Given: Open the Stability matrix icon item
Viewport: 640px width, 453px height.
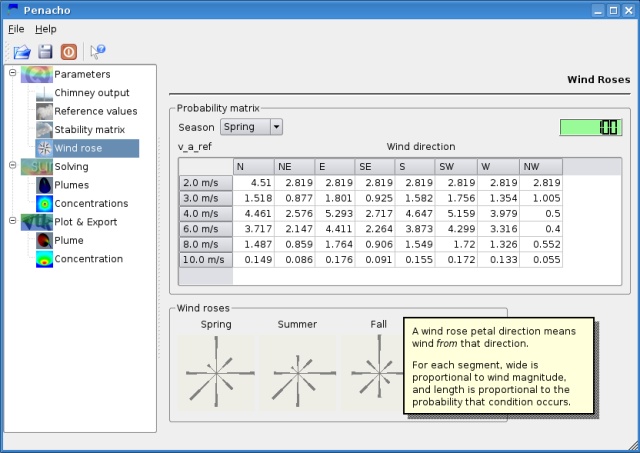Looking at the screenshot, I should (x=44, y=130).
